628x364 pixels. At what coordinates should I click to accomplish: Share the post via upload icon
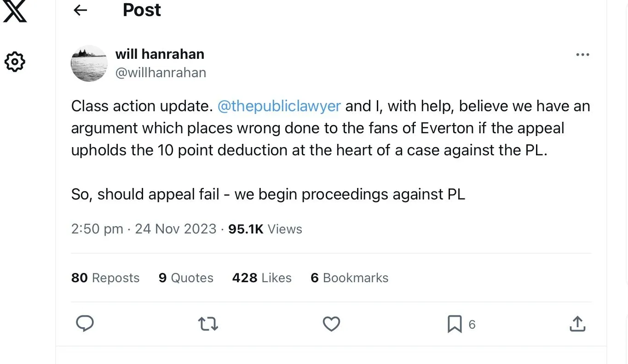pyautogui.click(x=577, y=324)
